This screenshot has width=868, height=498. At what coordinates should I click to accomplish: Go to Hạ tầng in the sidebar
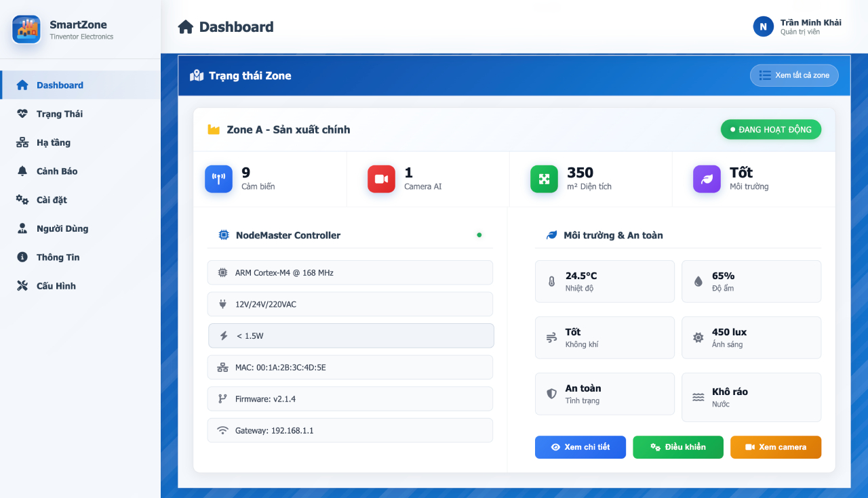(54, 142)
